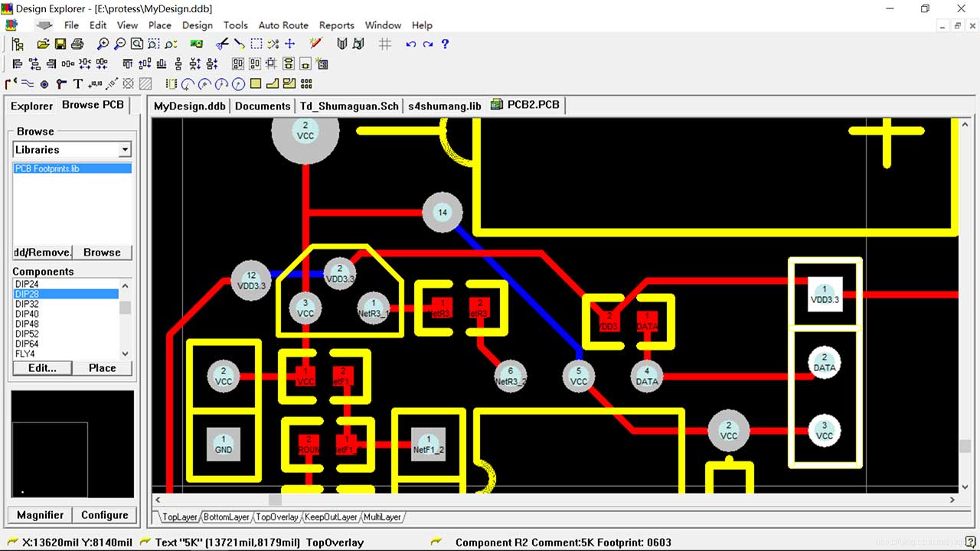Open the Design menu

point(197,25)
